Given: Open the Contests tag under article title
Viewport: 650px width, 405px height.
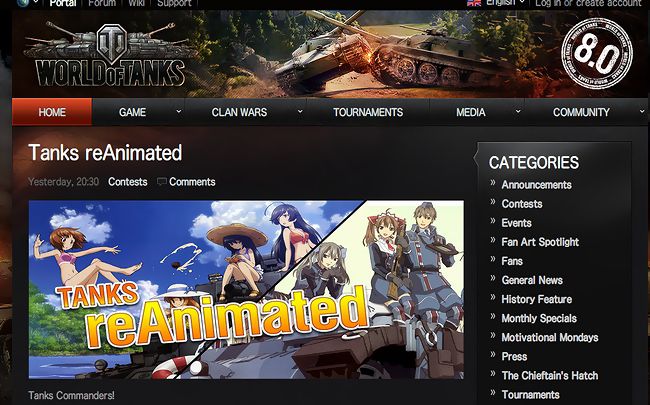Looking at the screenshot, I should coord(128,182).
